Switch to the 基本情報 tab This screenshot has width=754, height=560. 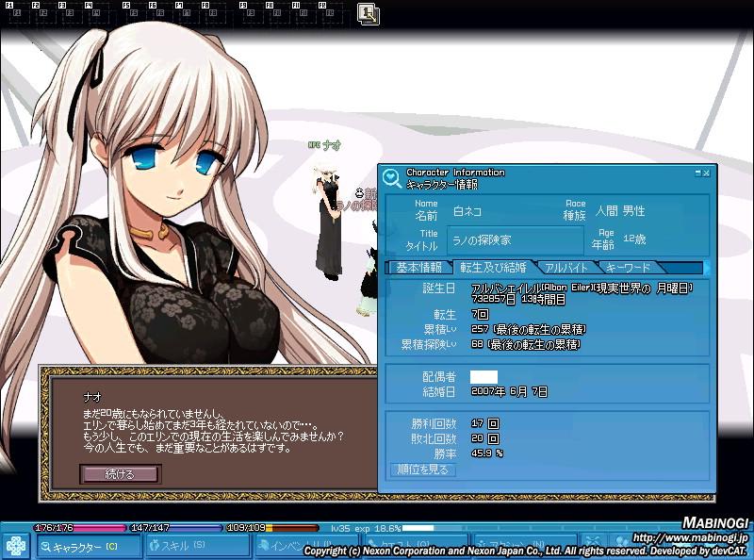(x=418, y=268)
